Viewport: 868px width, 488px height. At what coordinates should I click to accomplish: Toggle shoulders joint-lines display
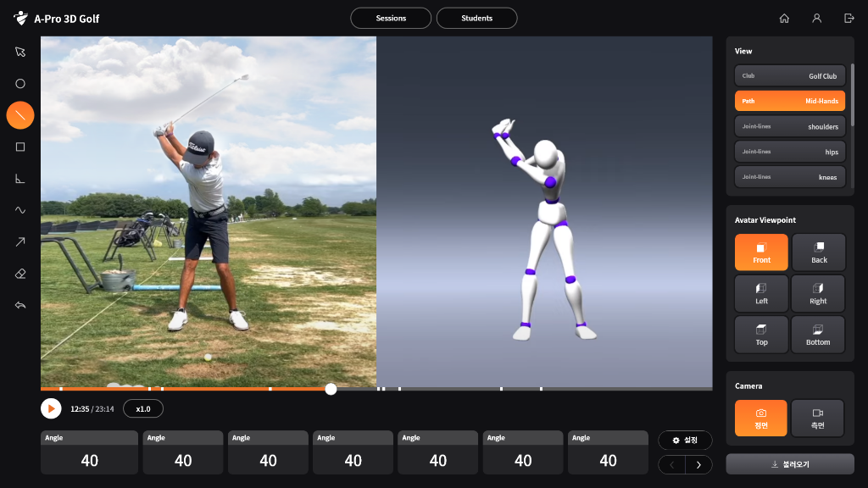click(x=790, y=127)
